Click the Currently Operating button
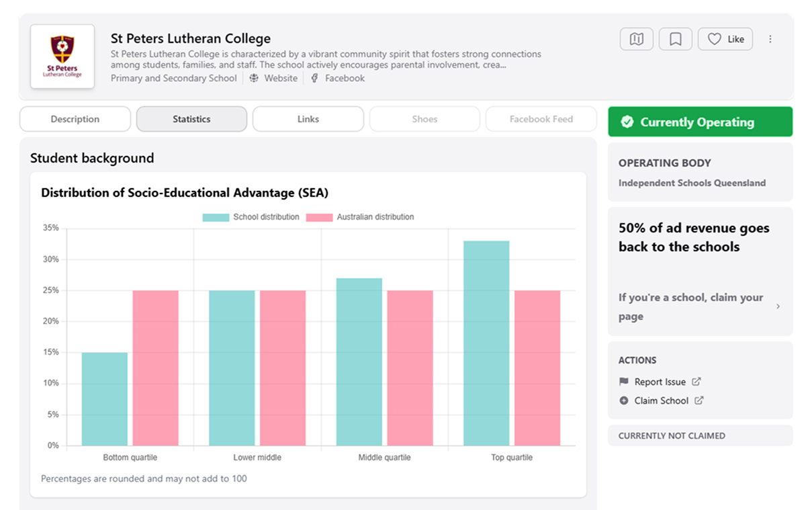 coord(700,122)
